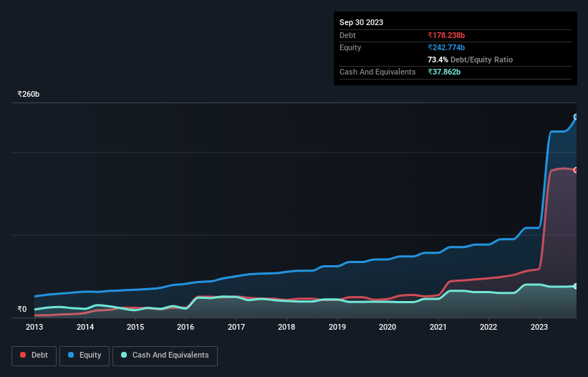
Task: Click the ₹242.774b equity value
Action: click(446, 47)
